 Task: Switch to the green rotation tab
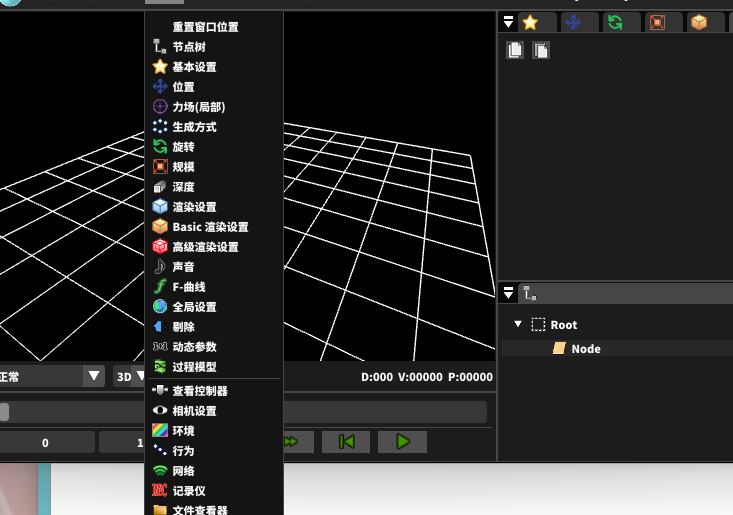click(x=622, y=22)
